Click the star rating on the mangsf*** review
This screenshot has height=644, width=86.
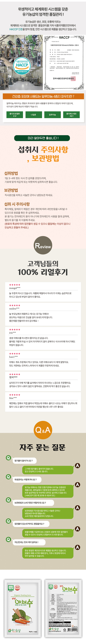click(15, 285)
